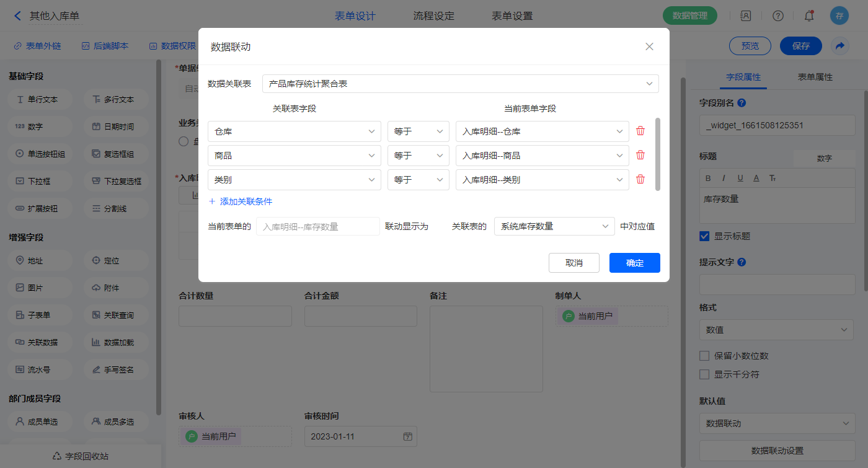Remove the 类别 condition with trash icon
Viewport: 868px width, 468px height.
pos(640,179)
